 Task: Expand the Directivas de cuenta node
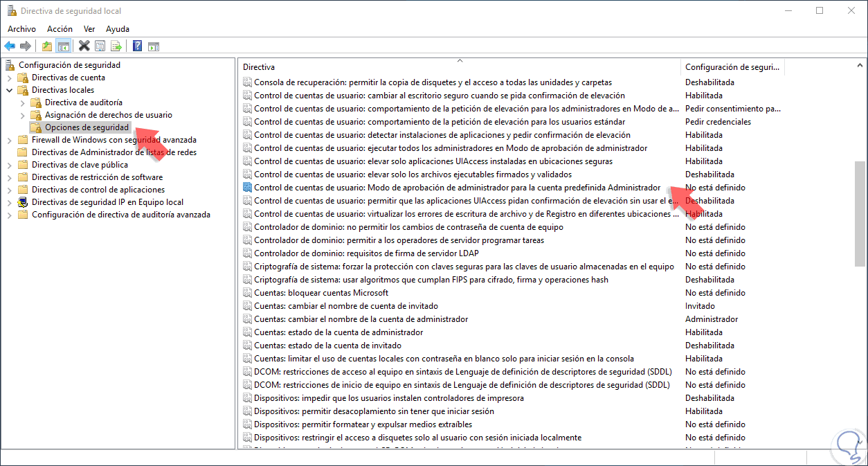click(9, 78)
